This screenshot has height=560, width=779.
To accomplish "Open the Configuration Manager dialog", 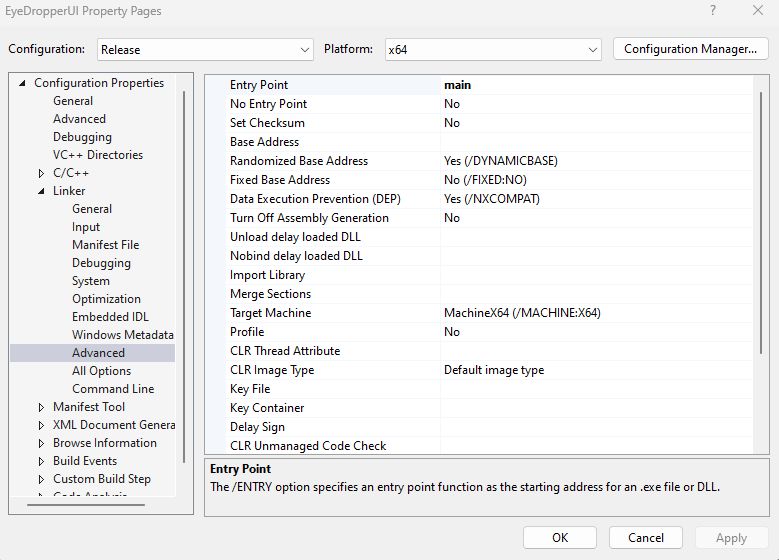I will coord(691,49).
